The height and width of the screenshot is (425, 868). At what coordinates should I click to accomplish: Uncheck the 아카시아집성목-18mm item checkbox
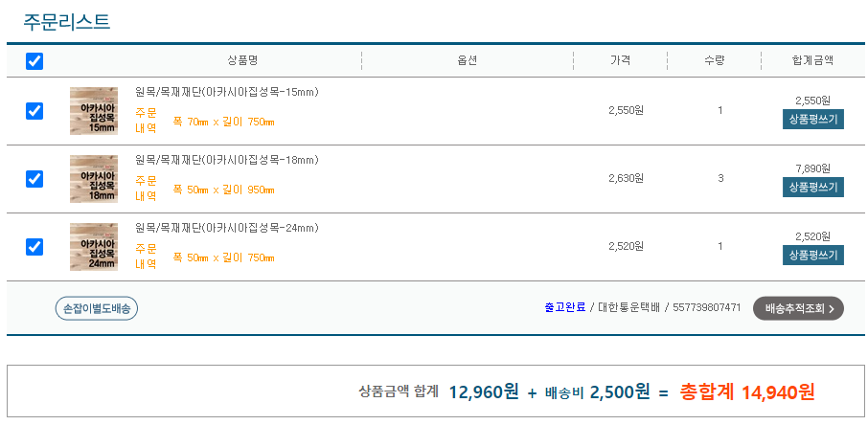pos(34,179)
